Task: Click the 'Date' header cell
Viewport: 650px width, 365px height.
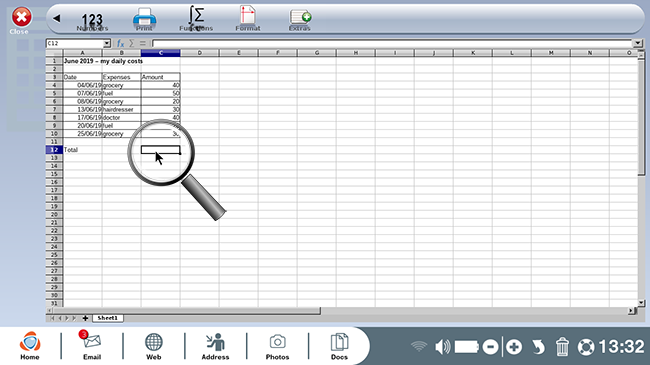Action: click(x=82, y=77)
